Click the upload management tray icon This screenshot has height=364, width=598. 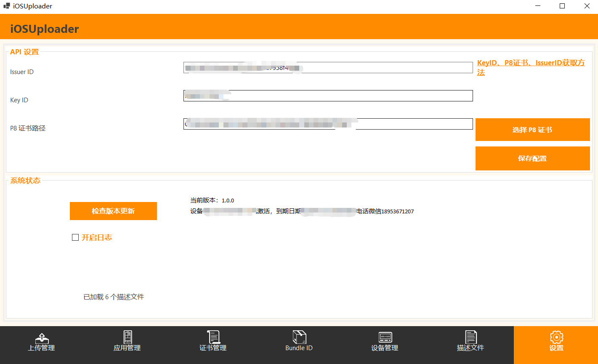point(42,338)
